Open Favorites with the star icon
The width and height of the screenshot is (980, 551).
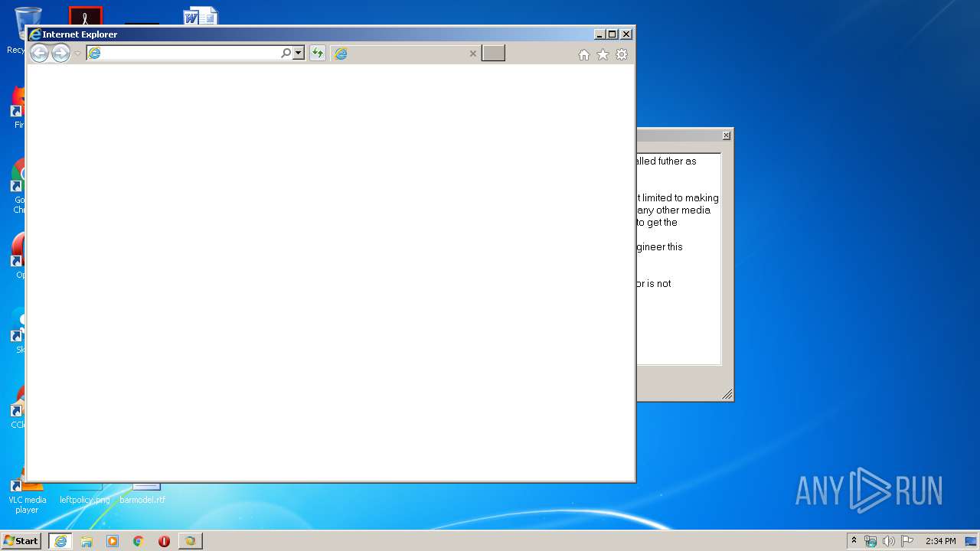(603, 54)
